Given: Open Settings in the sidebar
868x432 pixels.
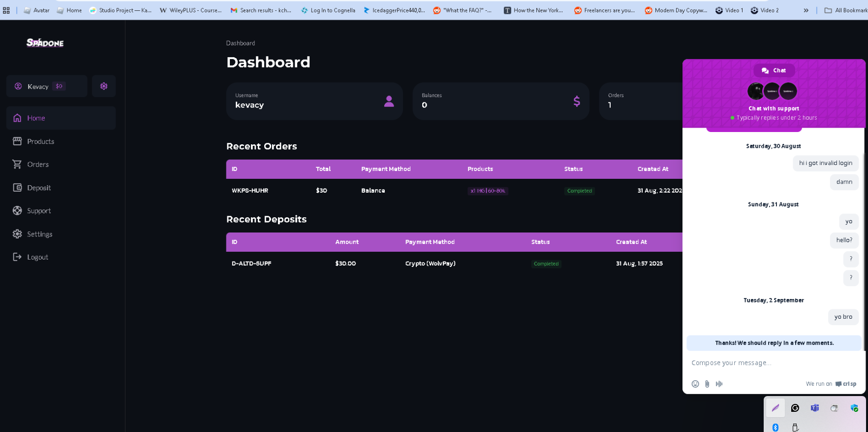Looking at the screenshot, I should pos(61,234).
